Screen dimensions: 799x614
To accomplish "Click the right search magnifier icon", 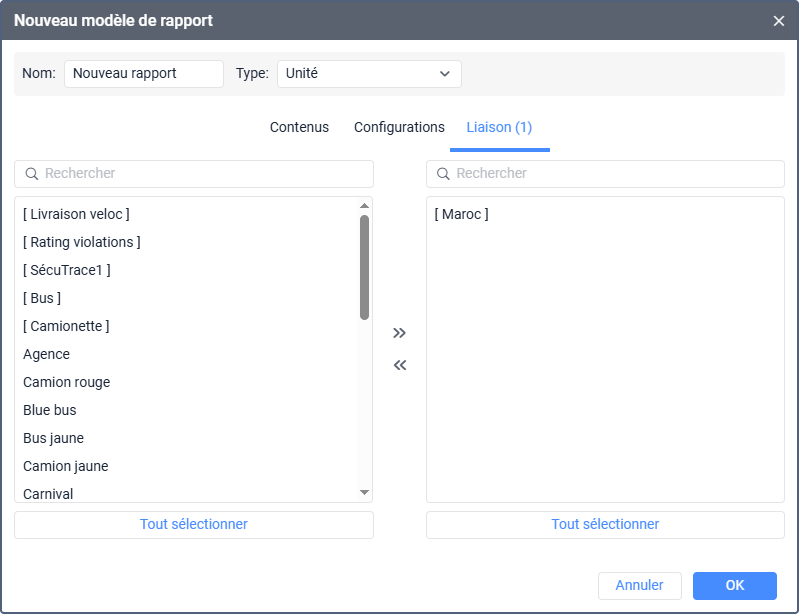I will 444,174.
